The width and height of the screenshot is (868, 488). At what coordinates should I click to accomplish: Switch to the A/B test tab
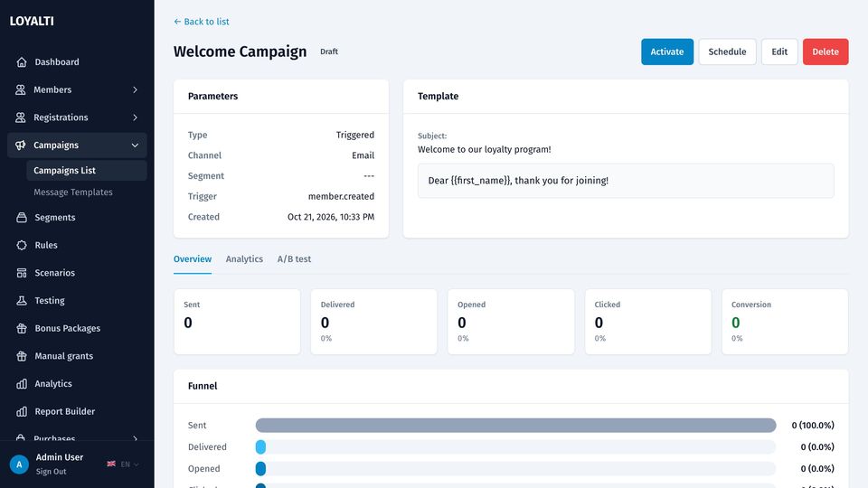[x=294, y=259]
